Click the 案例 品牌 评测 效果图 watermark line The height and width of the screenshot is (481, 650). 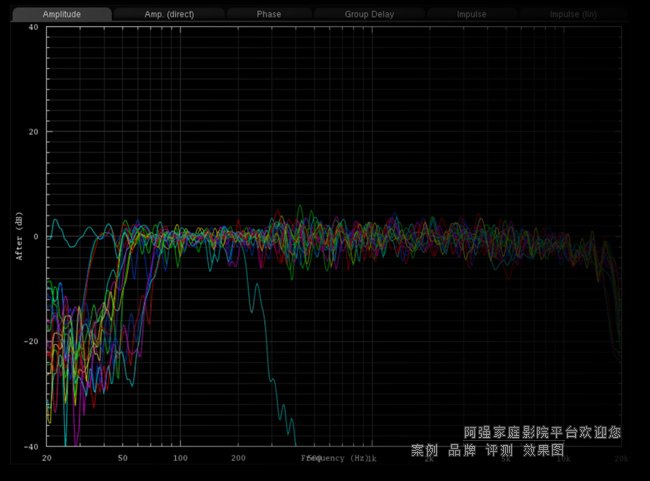click(x=488, y=451)
